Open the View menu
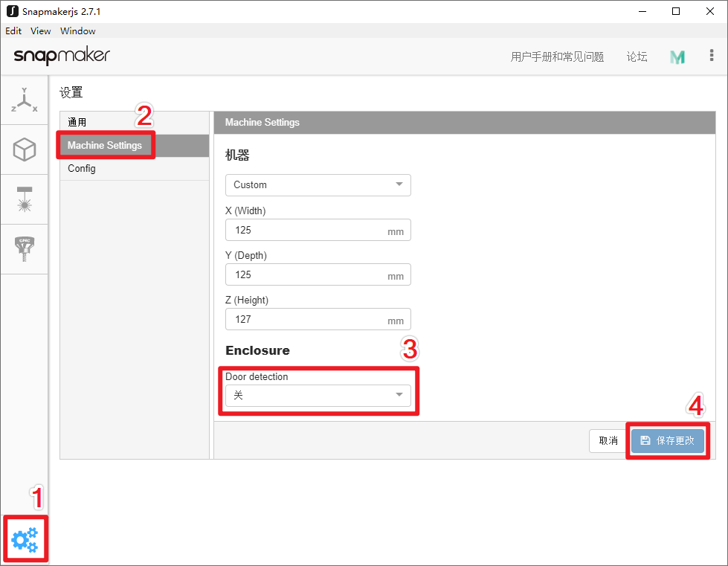The height and width of the screenshot is (566, 728). [40, 30]
